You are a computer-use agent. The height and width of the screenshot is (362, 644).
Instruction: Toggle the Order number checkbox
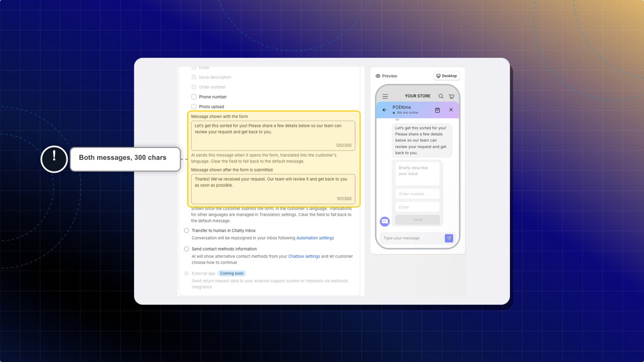click(194, 87)
